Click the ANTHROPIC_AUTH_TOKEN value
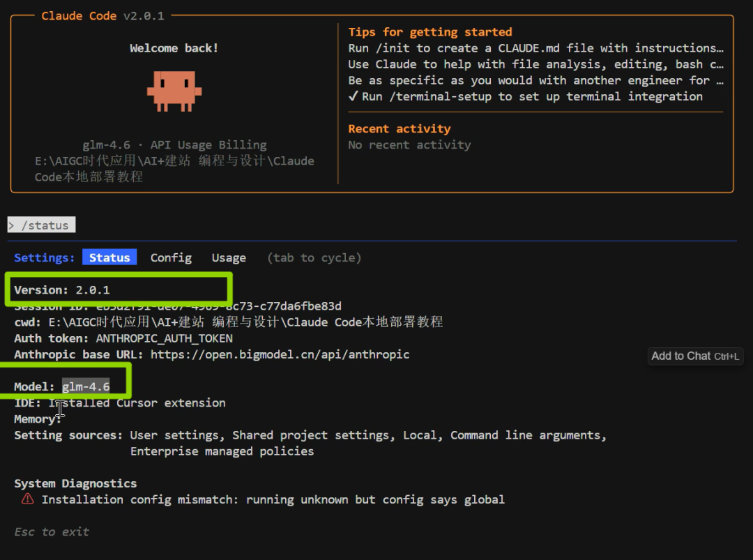Screen dimensions: 753x560 point(165,339)
